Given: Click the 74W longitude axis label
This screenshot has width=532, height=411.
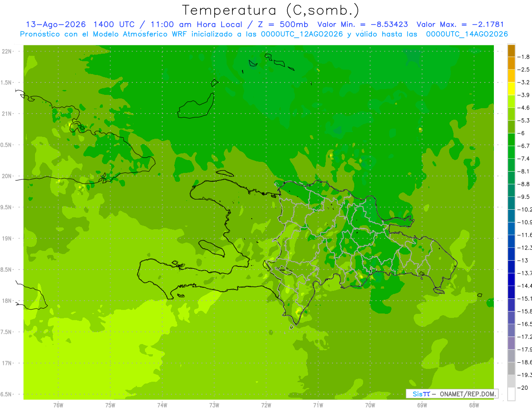Looking at the screenshot, I should [162, 405].
